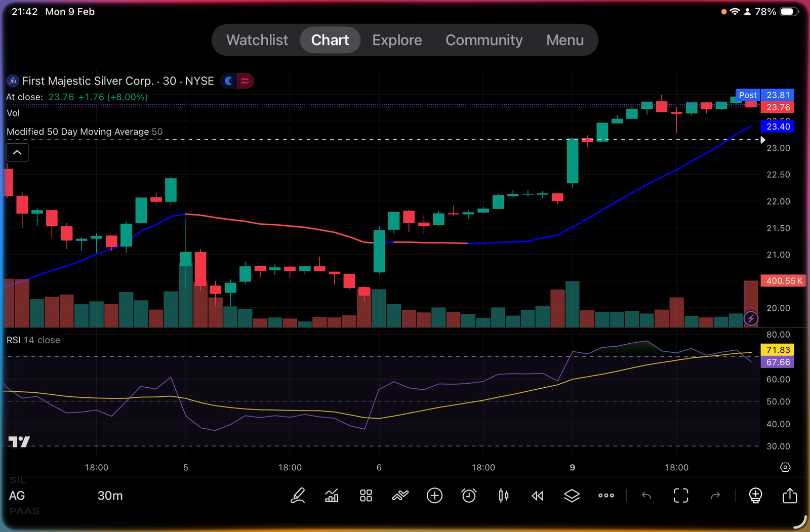Open the AG symbol picker
Screen dimensions: 810x532
pyautogui.click(x=17, y=496)
